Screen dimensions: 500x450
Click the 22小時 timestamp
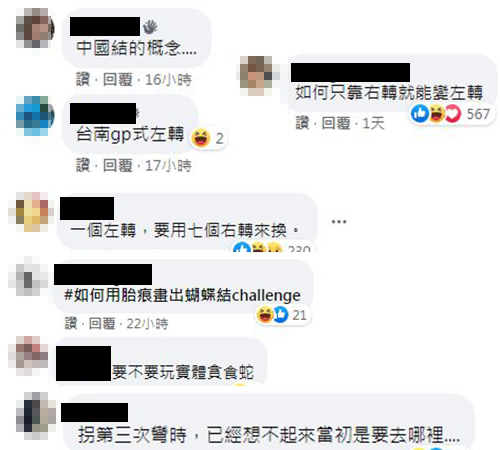[147, 323]
